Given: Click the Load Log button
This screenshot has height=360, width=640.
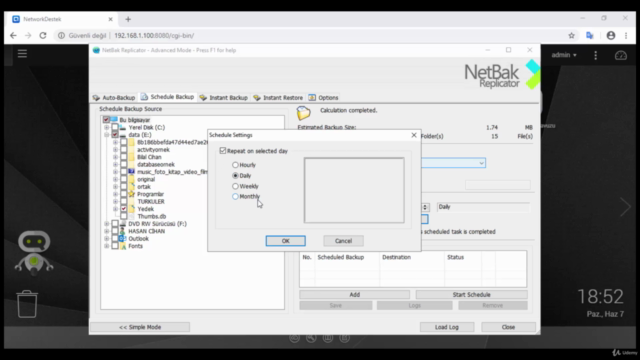Looking at the screenshot, I should point(447,327).
